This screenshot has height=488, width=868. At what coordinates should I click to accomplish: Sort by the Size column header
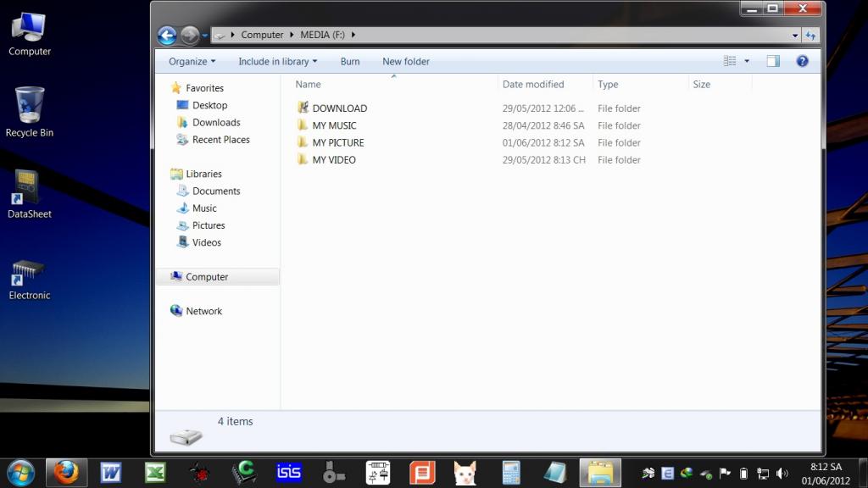click(x=701, y=84)
